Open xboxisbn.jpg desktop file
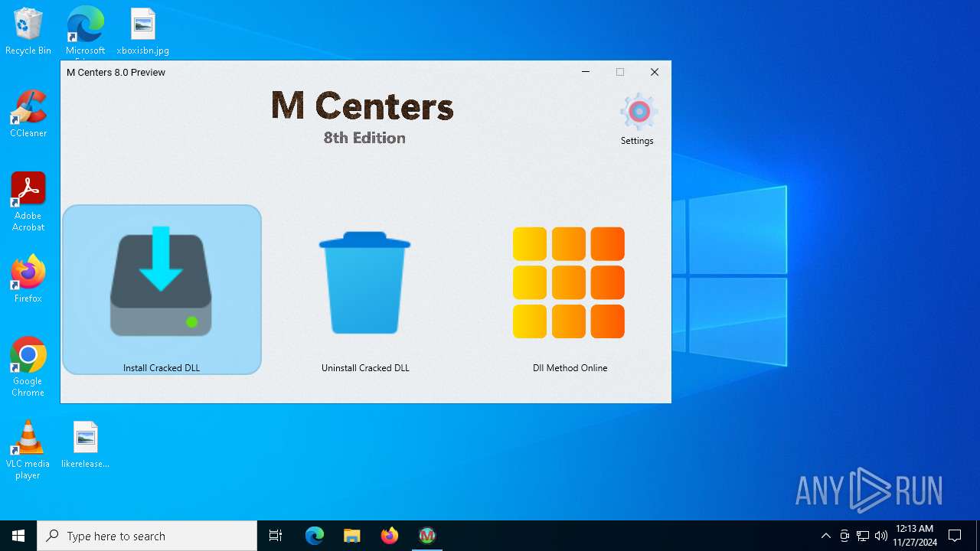980x551 pixels. [142, 31]
